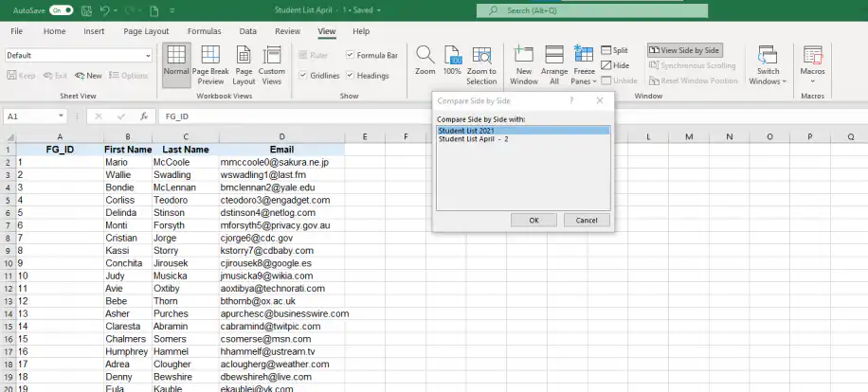Open Custom Views
Image resolution: width=868 pixels, height=392 pixels.
[x=272, y=65]
